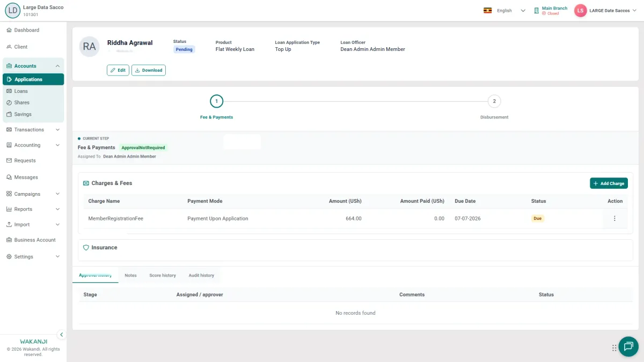
Task: Click the Add Charge button
Action: click(x=609, y=183)
